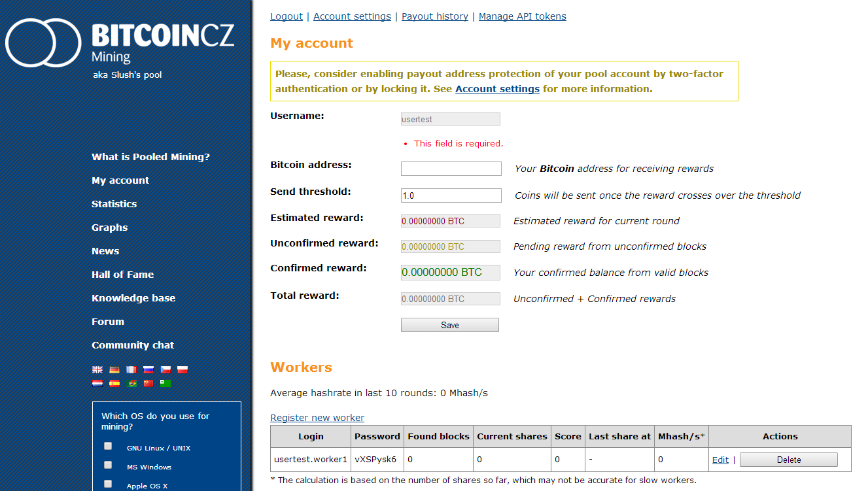Tick the MS Windows poll checkbox
The width and height of the screenshot is (868, 491).
click(x=108, y=465)
